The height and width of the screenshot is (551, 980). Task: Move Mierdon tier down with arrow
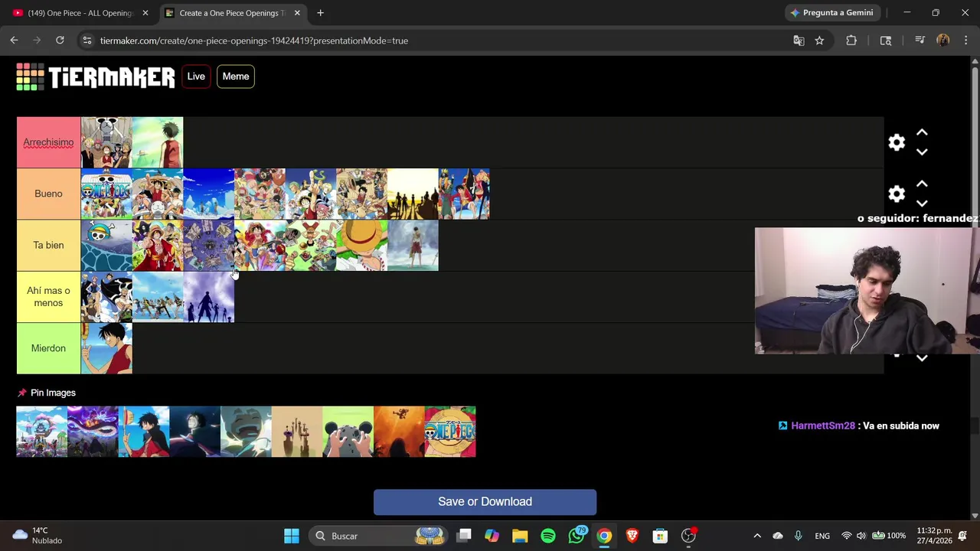pyautogui.click(x=922, y=357)
